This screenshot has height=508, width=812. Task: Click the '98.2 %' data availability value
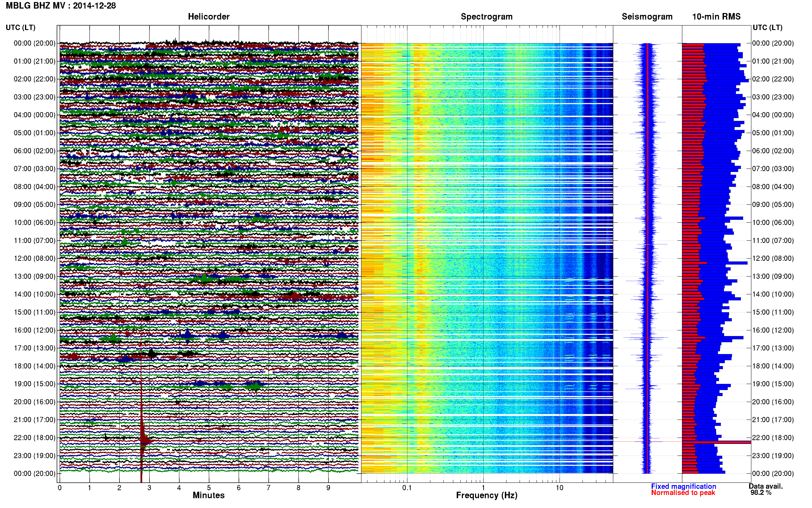point(761,493)
